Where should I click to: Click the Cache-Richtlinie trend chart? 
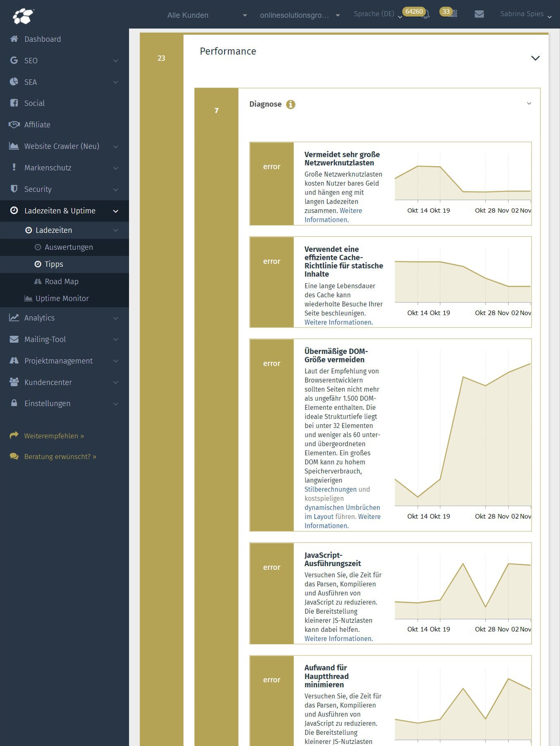pos(463,282)
